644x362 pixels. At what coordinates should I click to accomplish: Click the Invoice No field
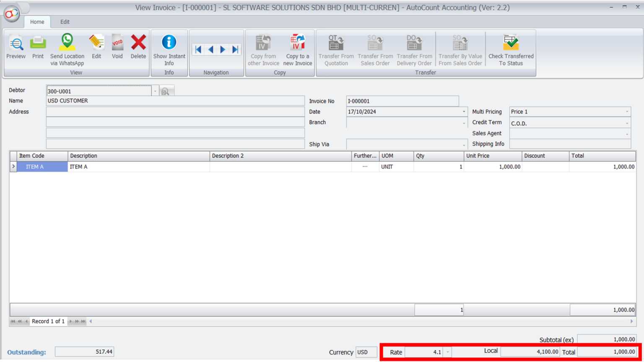[x=402, y=101]
